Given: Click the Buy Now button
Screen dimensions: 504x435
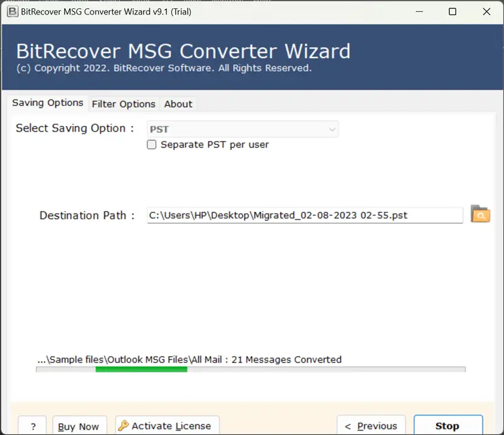Looking at the screenshot, I should tap(79, 426).
